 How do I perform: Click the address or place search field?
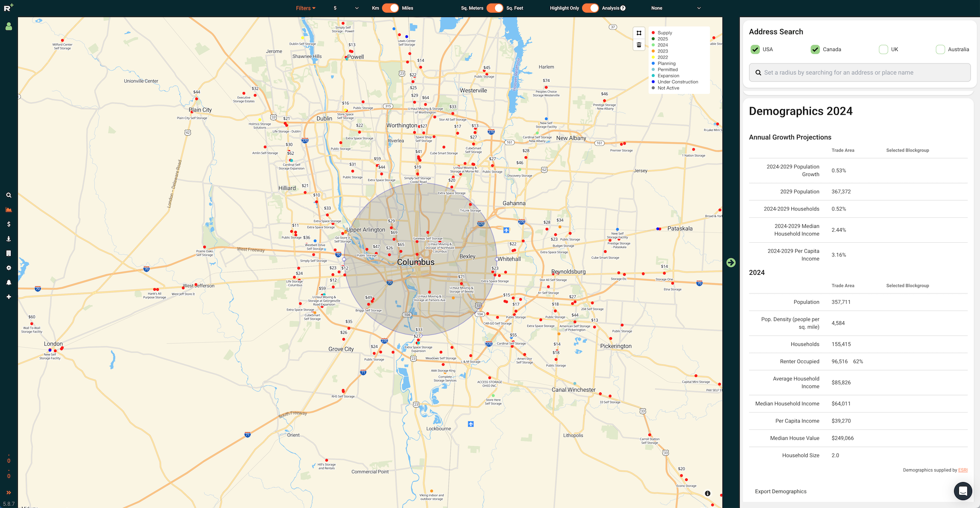pyautogui.click(x=860, y=72)
